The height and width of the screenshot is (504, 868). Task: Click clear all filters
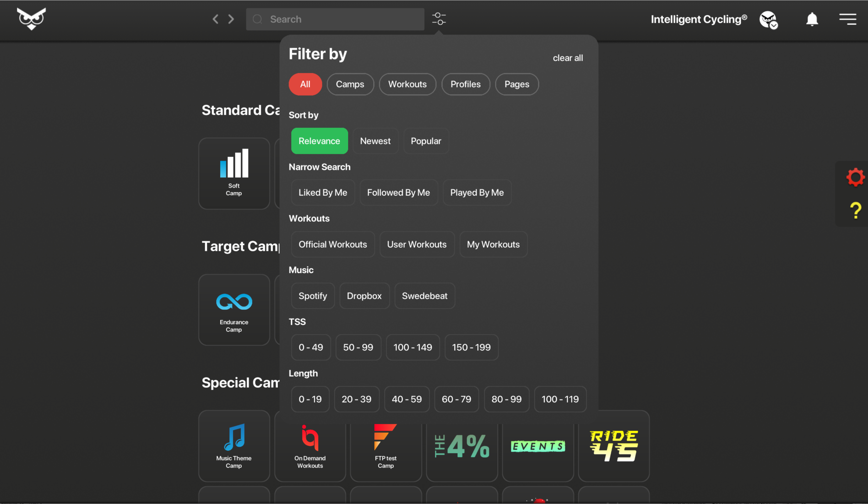[x=568, y=58]
